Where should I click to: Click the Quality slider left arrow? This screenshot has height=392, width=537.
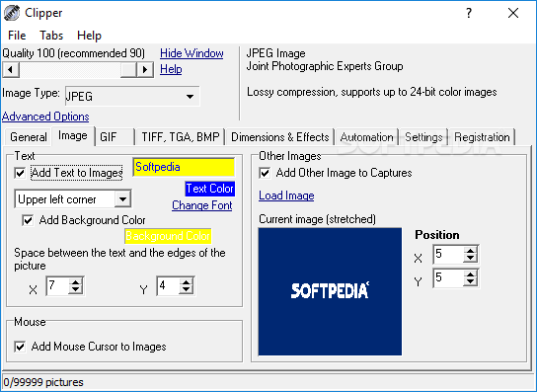[11, 70]
